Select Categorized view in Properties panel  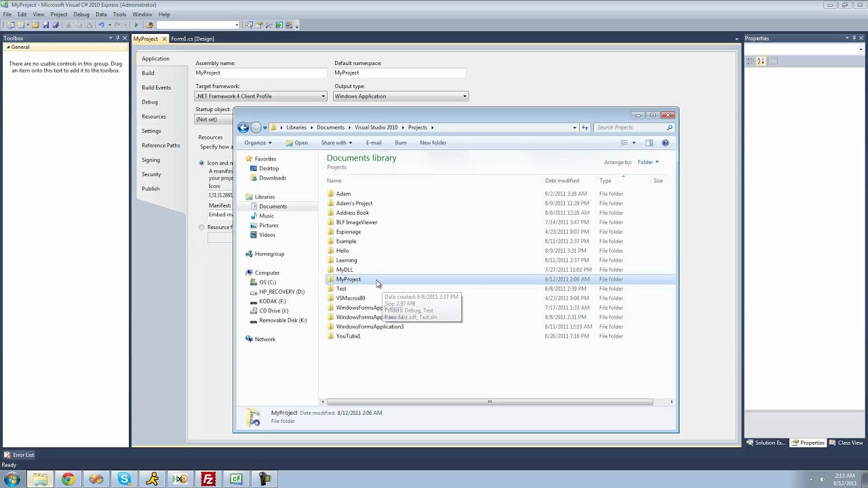pos(751,61)
